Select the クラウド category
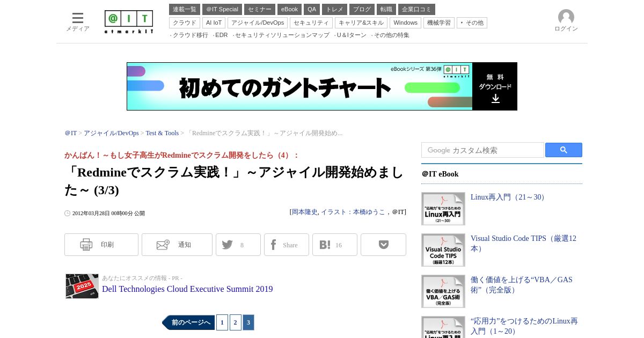644x338 pixels. pyautogui.click(x=185, y=23)
